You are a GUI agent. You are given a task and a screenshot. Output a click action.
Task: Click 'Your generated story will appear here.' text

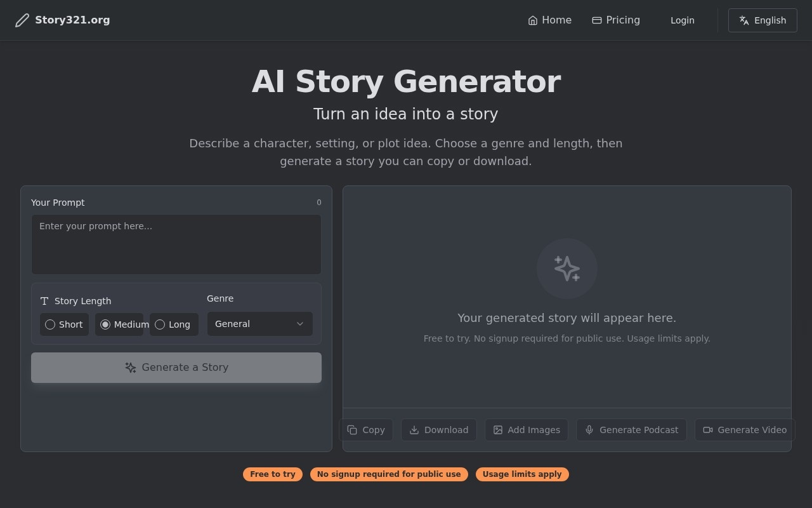coord(567,318)
